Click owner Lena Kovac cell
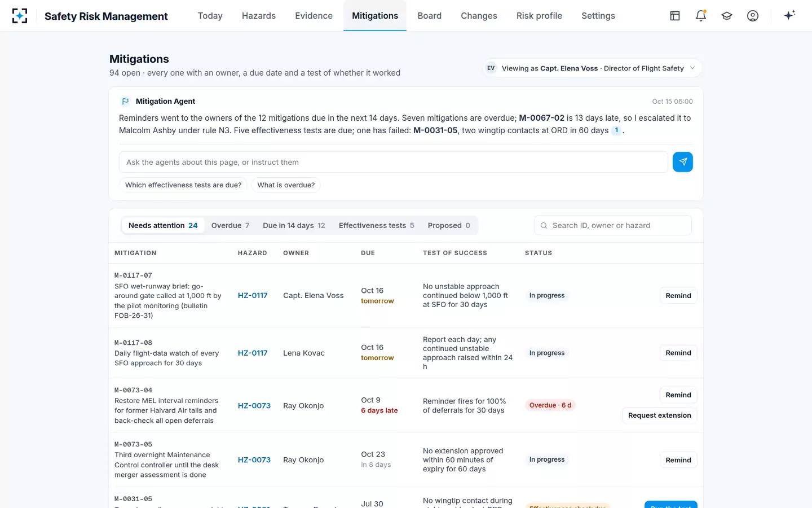This screenshot has height=508, width=812. tap(304, 353)
